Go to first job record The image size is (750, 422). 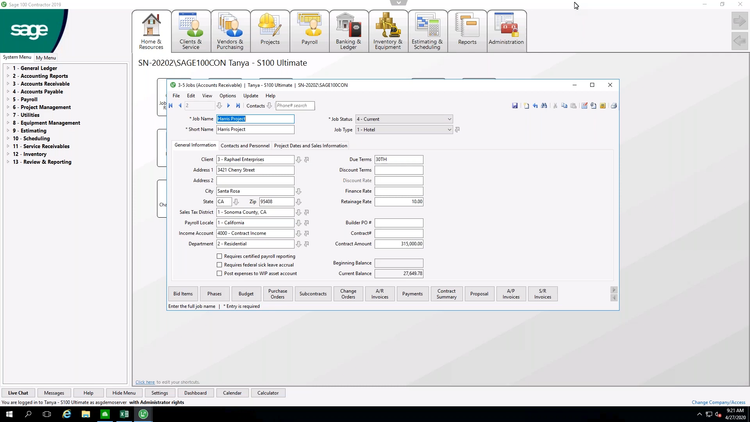171,106
